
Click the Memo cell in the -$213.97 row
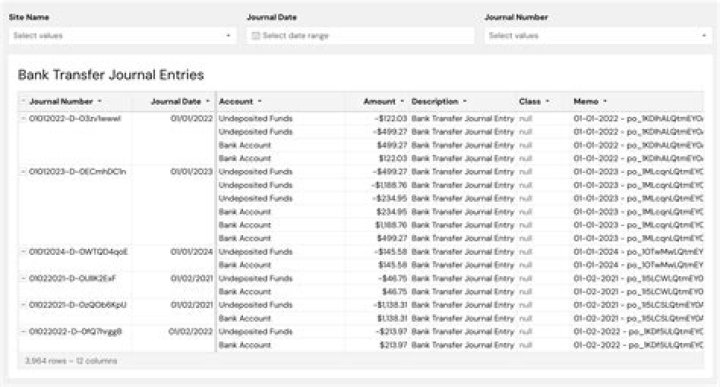(638, 331)
